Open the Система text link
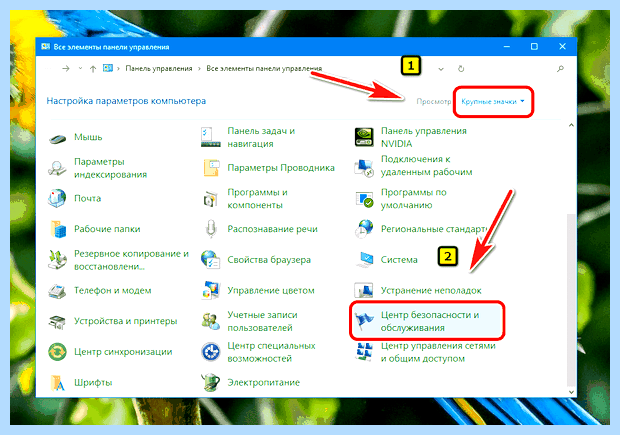Image resolution: width=620 pixels, height=435 pixels. tap(399, 260)
